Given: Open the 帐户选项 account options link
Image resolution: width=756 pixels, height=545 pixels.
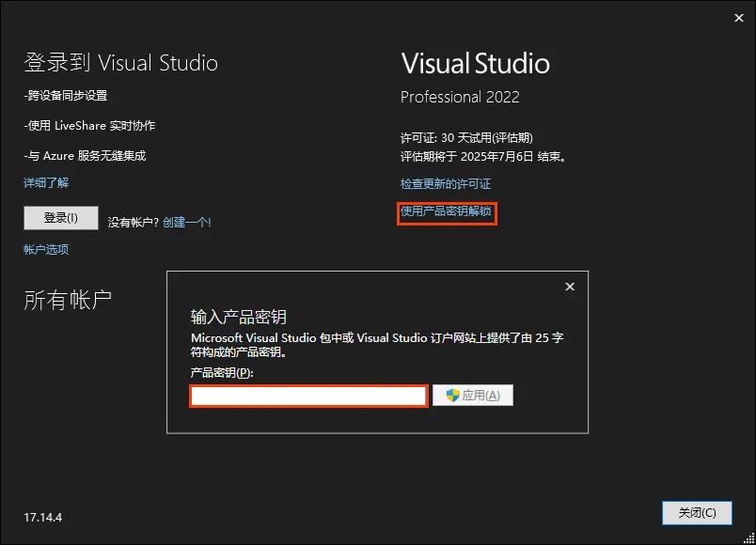Looking at the screenshot, I should click(x=46, y=249).
